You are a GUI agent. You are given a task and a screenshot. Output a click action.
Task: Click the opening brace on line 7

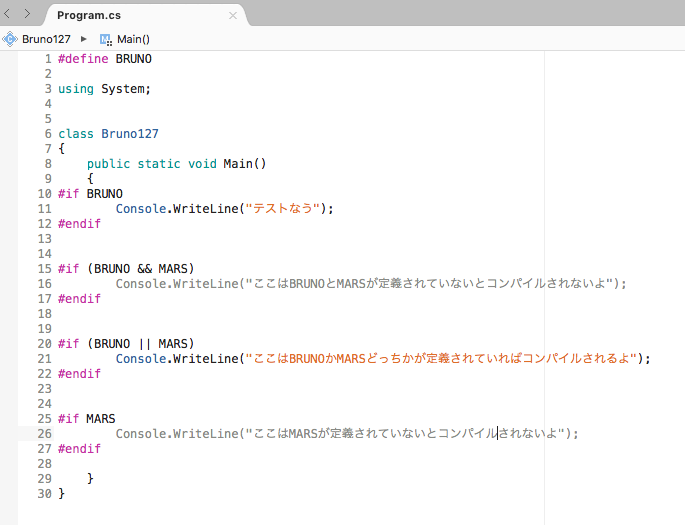[62, 149]
